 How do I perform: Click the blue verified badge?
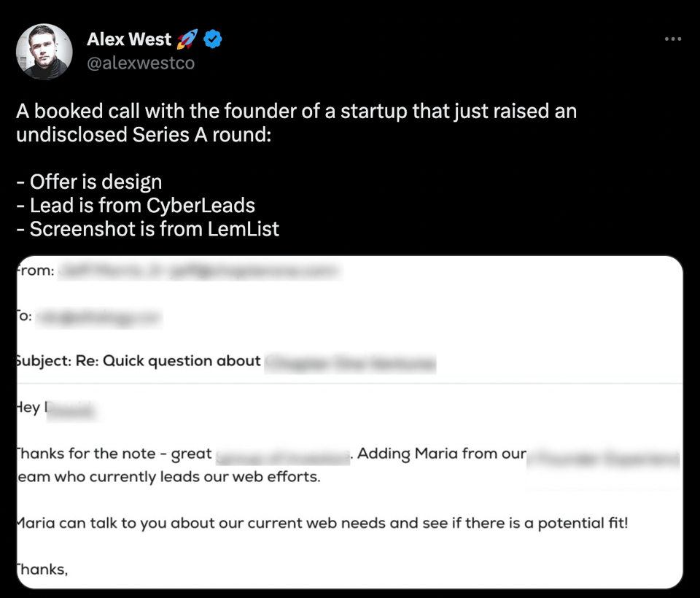coord(212,39)
